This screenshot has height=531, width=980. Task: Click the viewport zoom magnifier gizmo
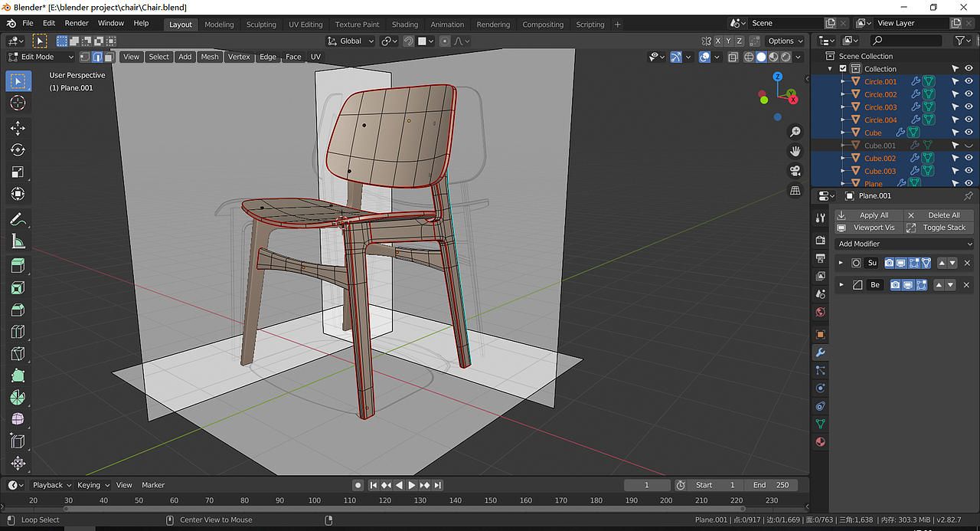coord(795,132)
